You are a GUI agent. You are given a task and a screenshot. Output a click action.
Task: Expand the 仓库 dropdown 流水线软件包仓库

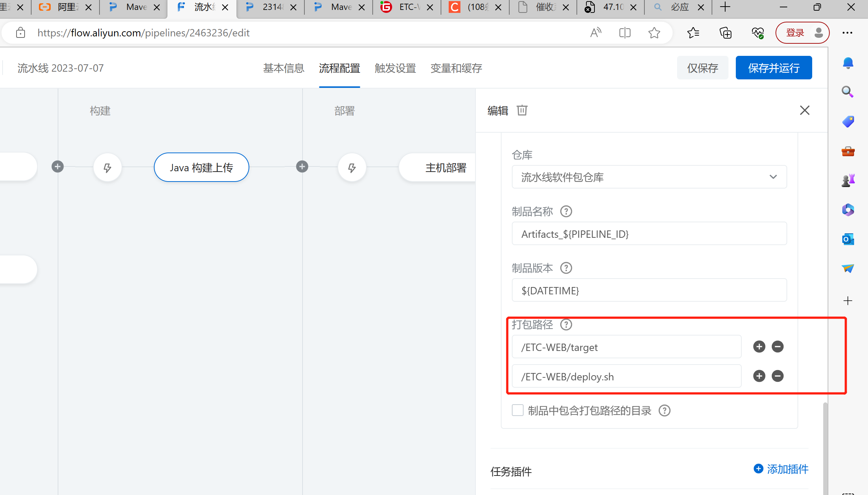point(649,177)
